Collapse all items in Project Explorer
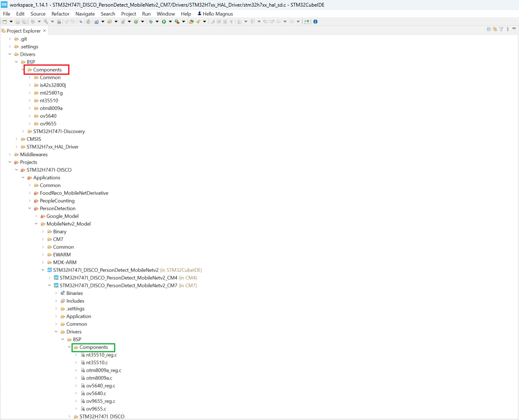519x420 pixels. point(489,29)
